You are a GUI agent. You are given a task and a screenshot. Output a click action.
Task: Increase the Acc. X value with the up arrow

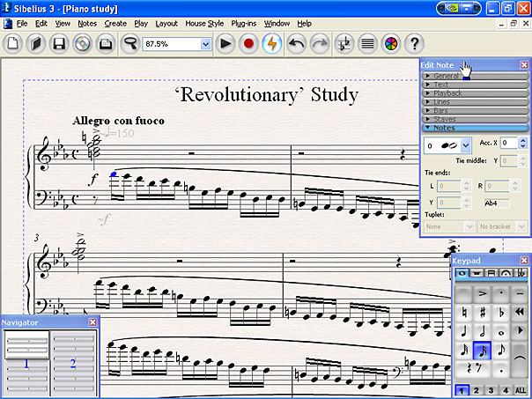coord(523,140)
